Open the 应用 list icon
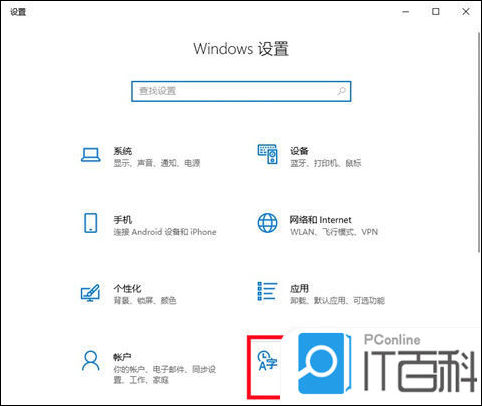This screenshot has width=482, height=406. pos(267,291)
